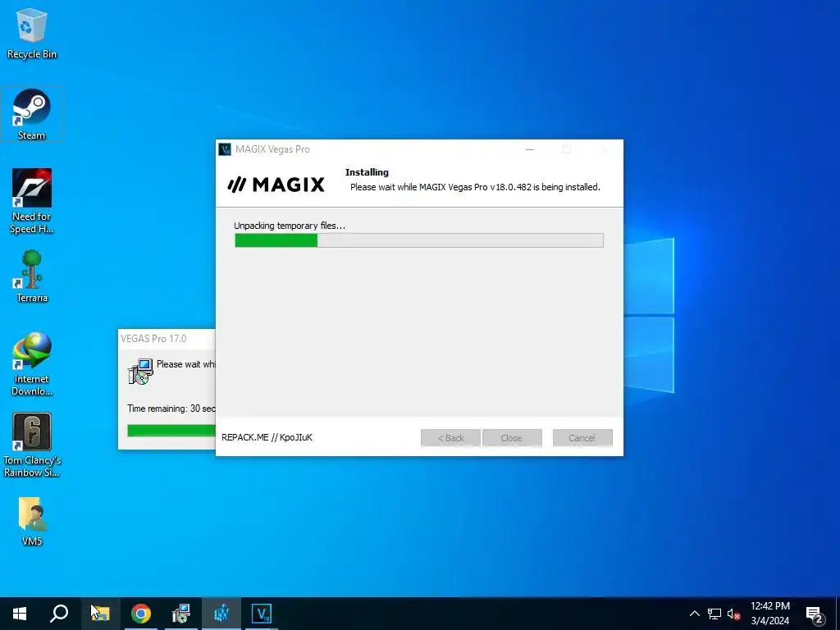Open File Explorer from the taskbar

tap(100, 614)
